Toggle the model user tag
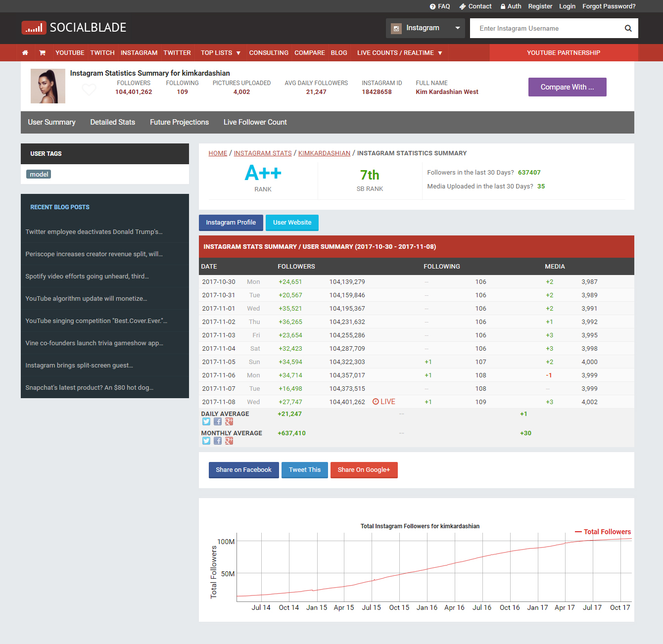Viewport: 663px width, 644px height. [39, 175]
